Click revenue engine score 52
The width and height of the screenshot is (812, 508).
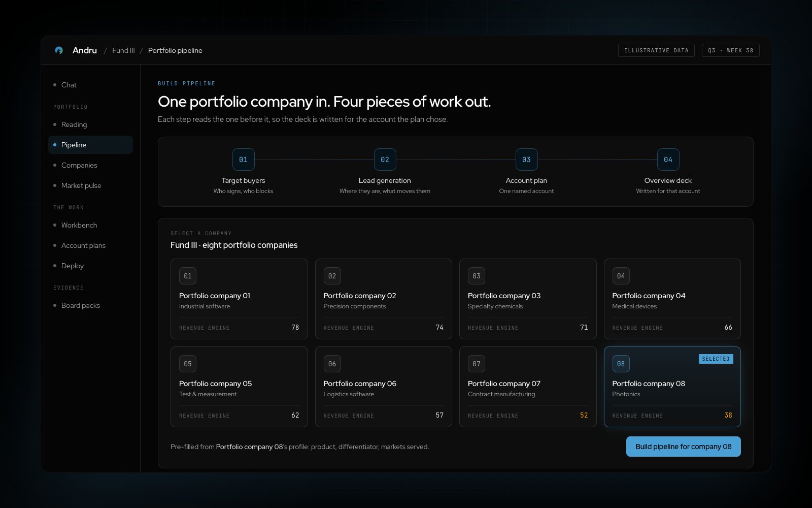pyautogui.click(x=584, y=415)
